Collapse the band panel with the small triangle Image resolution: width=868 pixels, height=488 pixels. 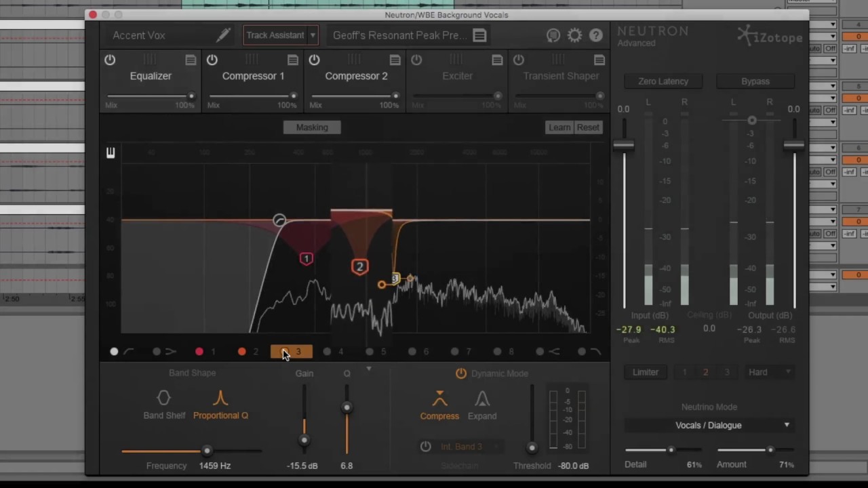pos(368,369)
